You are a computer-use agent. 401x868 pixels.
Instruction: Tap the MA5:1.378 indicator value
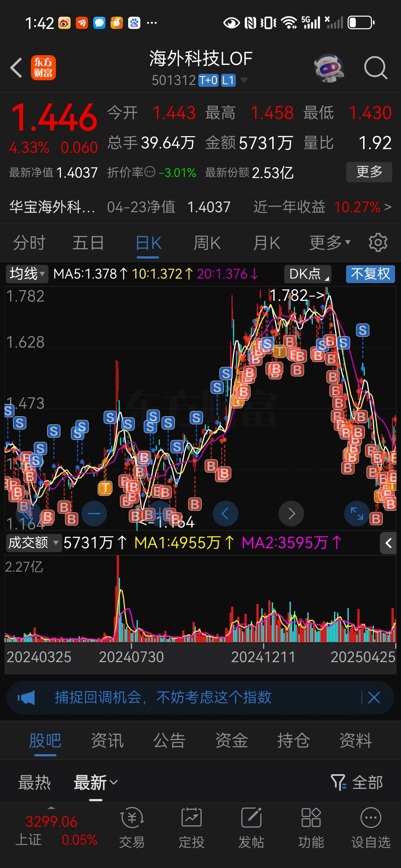91,274
